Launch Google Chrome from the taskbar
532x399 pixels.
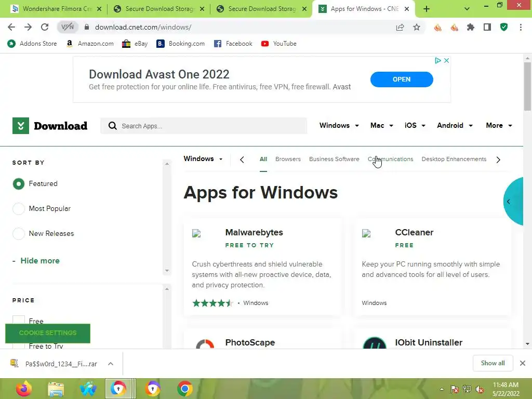(185, 389)
